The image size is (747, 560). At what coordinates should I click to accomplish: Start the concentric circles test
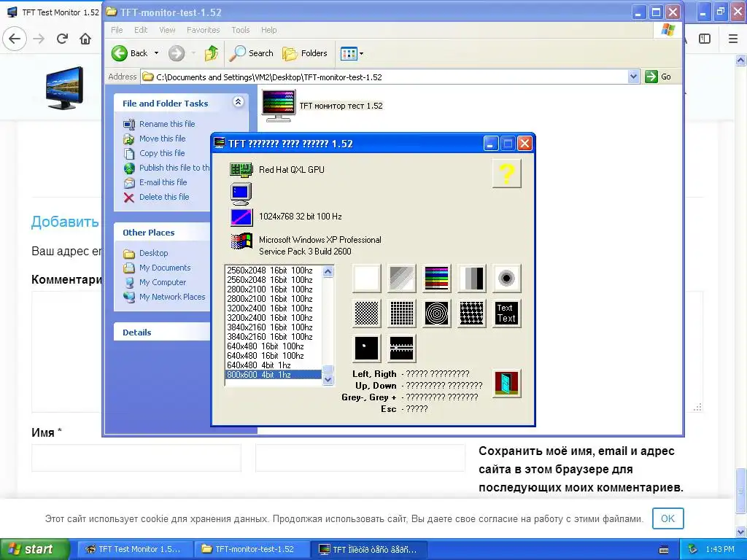[x=436, y=314]
